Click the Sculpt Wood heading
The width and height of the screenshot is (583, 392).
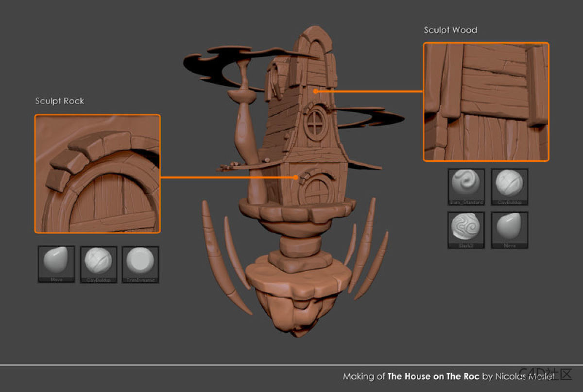450,30
